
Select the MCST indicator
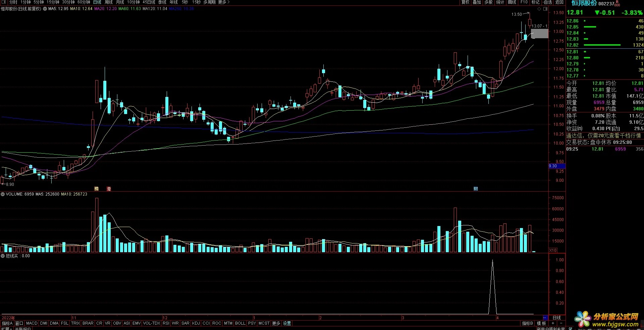[264, 323]
